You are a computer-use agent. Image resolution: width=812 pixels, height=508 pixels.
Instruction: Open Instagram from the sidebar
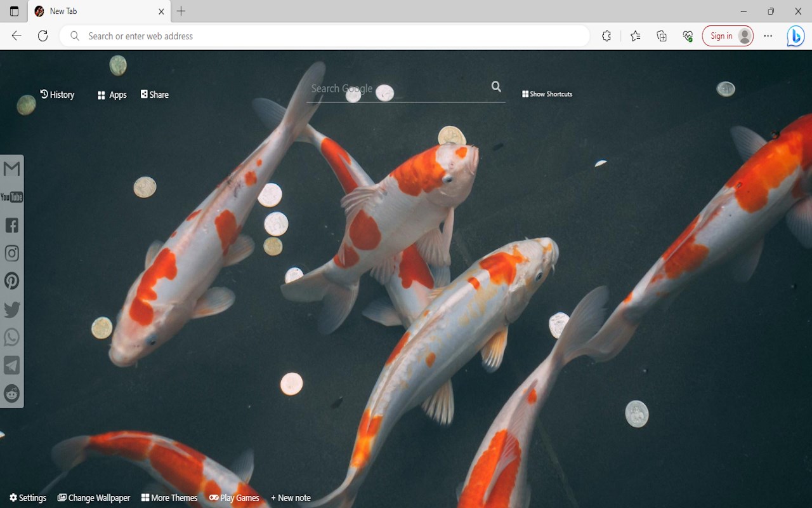pos(11,253)
